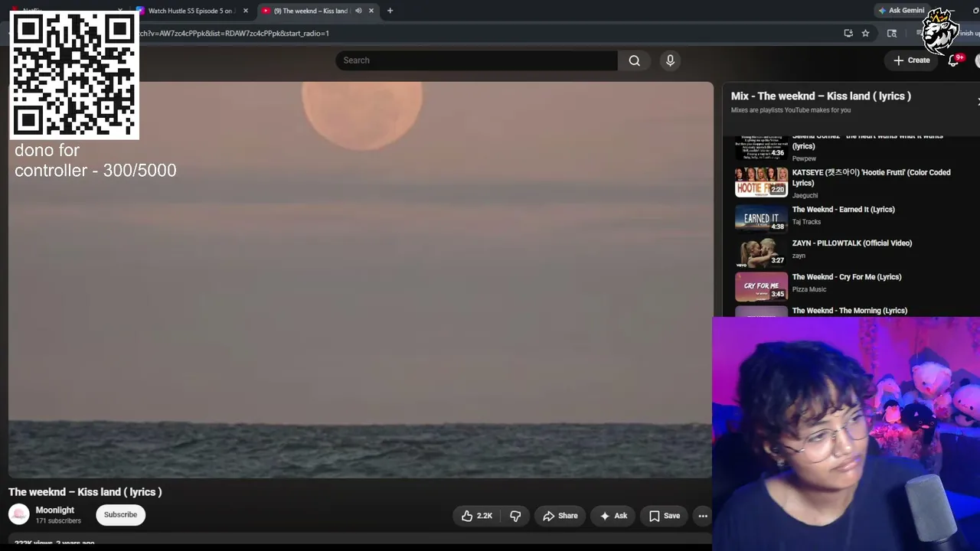Focus the YouTube search field
The height and width of the screenshot is (551, 980).
tap(476, 60)
